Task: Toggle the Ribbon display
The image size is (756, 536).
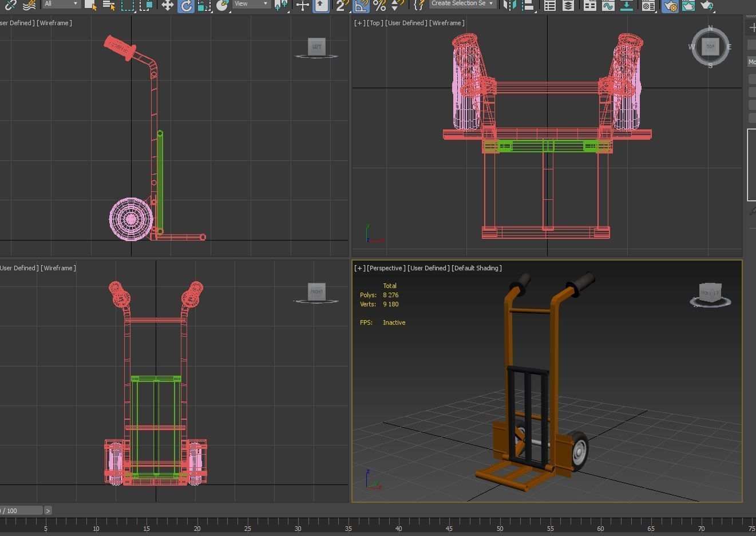Action: coord(589,5)
